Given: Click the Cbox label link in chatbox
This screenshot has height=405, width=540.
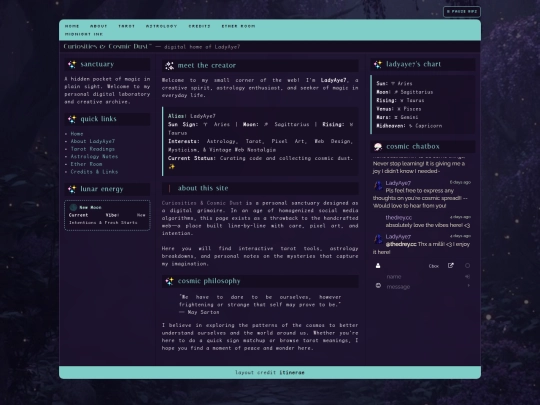Looking at the screenshot, I should click(x=434, y=266).
